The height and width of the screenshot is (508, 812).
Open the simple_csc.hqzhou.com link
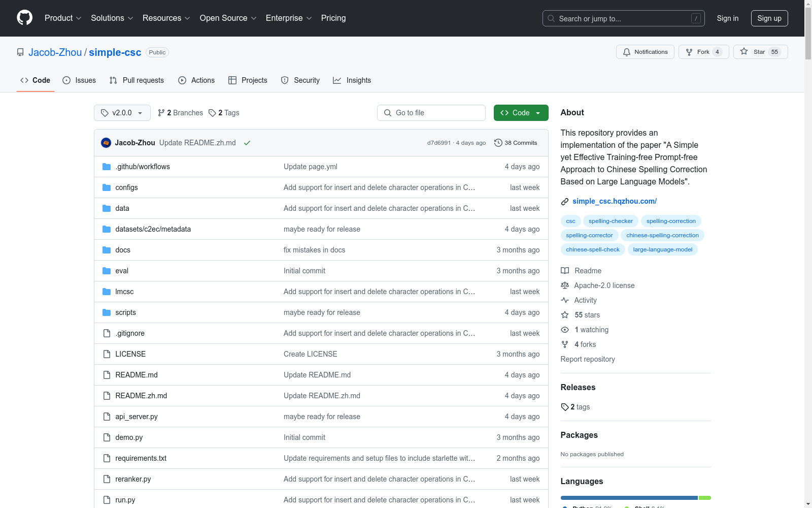click(x=615, y=201)
